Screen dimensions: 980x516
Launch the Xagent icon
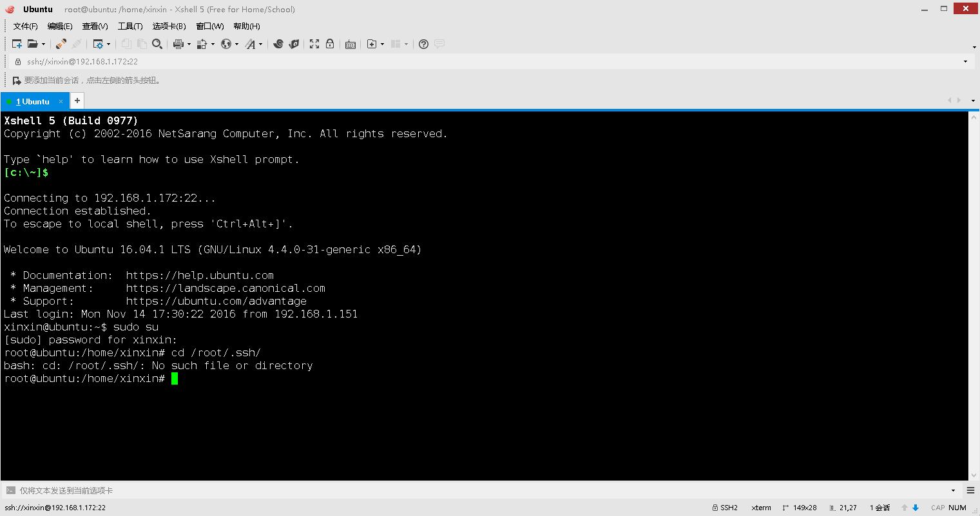pos(294,44)
